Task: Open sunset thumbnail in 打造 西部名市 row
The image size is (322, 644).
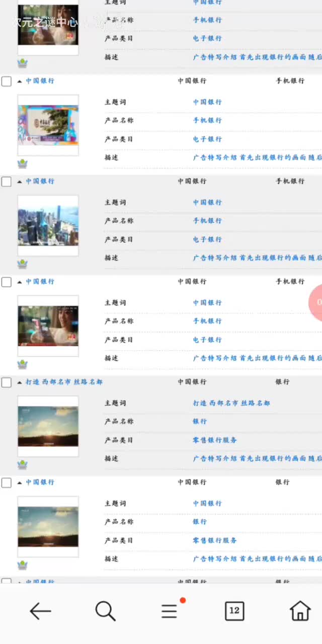Action: [48, 426]
